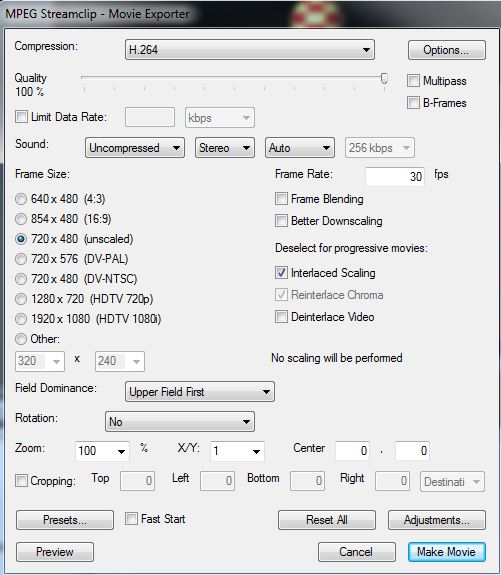Click the Make Movie button
The image size is (501, 575).
447,552
